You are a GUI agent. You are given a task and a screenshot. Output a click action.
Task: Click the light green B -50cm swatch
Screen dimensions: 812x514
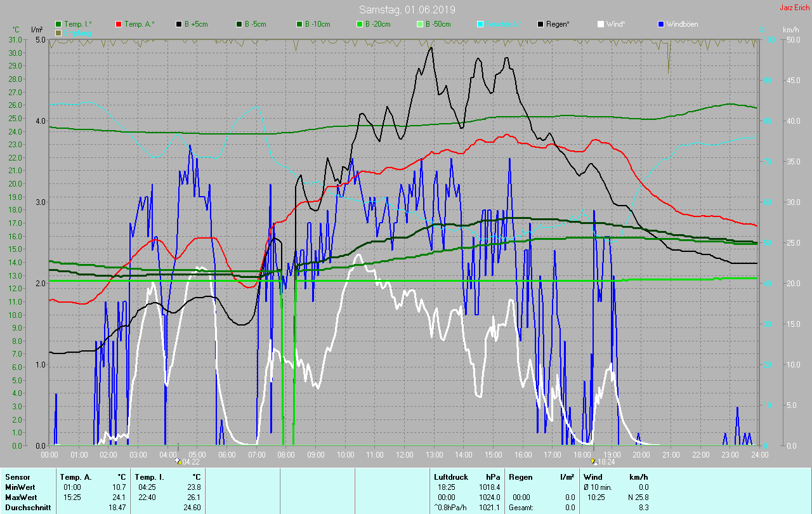[420, 24]
